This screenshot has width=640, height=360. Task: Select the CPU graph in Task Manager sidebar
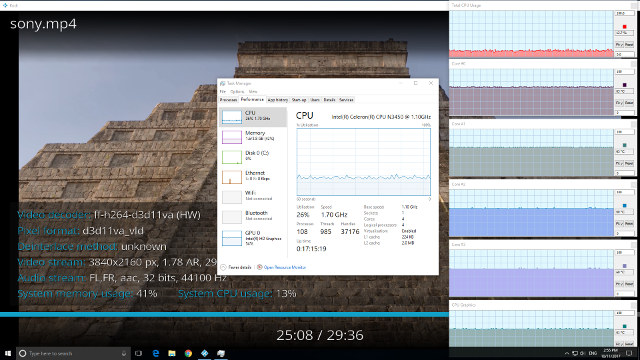(253, 116)
